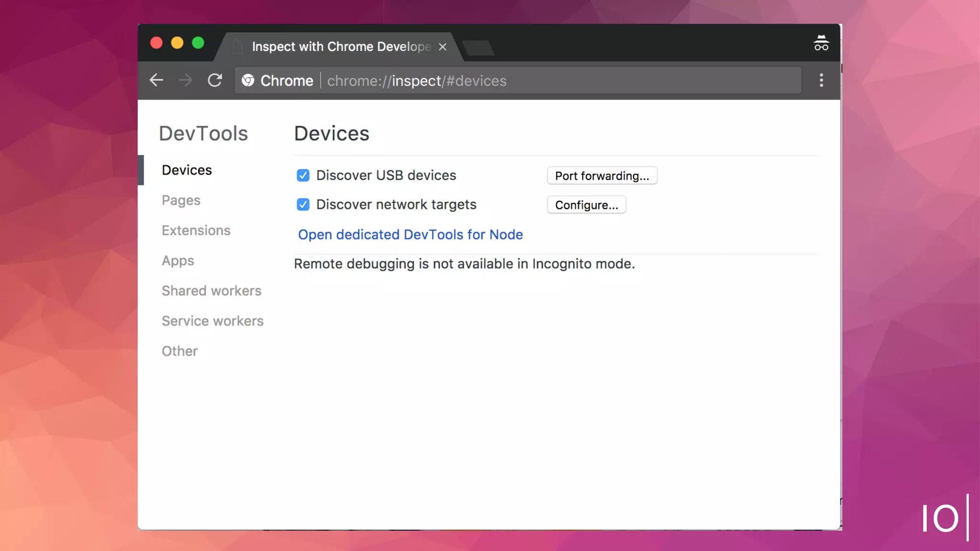This screenshot has height=551, width=980.
Task: Click the DevTools sidebar heading
Action: (203, 133)
